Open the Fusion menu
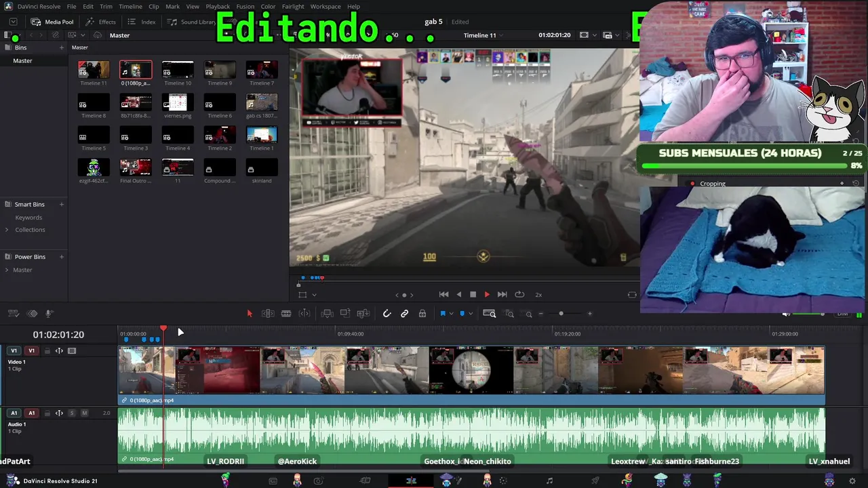The image size is (868, 488). 245,6
